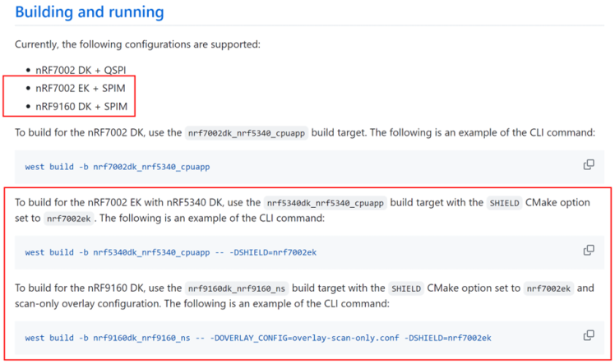
Task: Click 'SHIELD' inline code in nRF7002 EK paragraph
Action: [504, 203]
